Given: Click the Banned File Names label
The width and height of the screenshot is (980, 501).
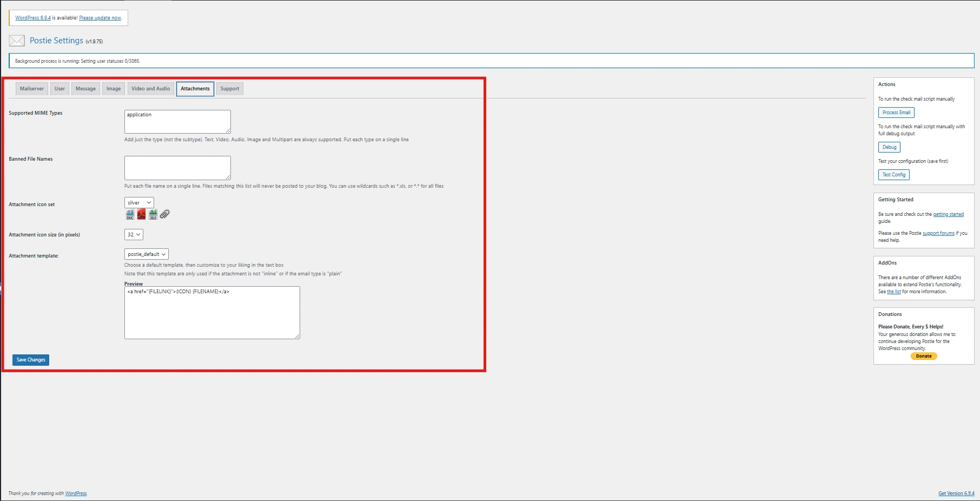Looking at the screenshot, I should 31,159.
